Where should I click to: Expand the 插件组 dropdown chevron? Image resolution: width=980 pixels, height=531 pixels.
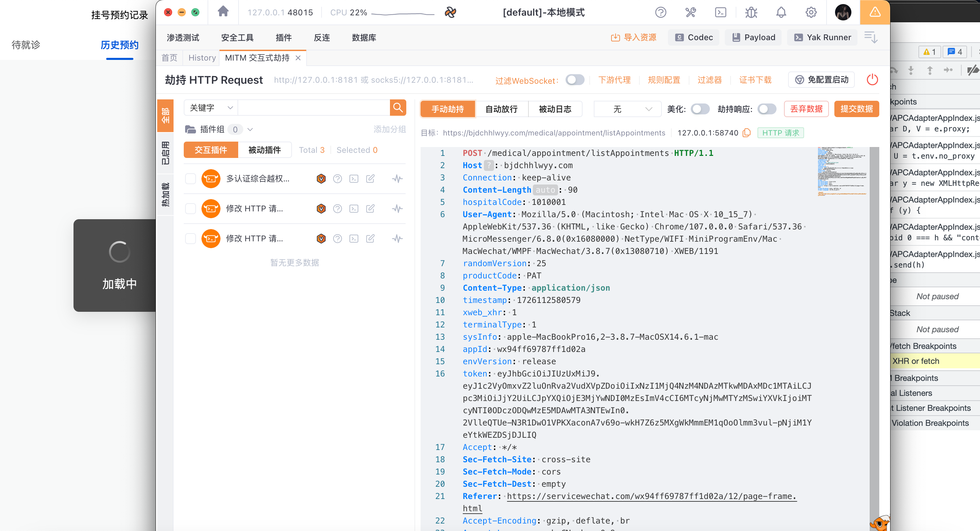[x=250, y=129]
